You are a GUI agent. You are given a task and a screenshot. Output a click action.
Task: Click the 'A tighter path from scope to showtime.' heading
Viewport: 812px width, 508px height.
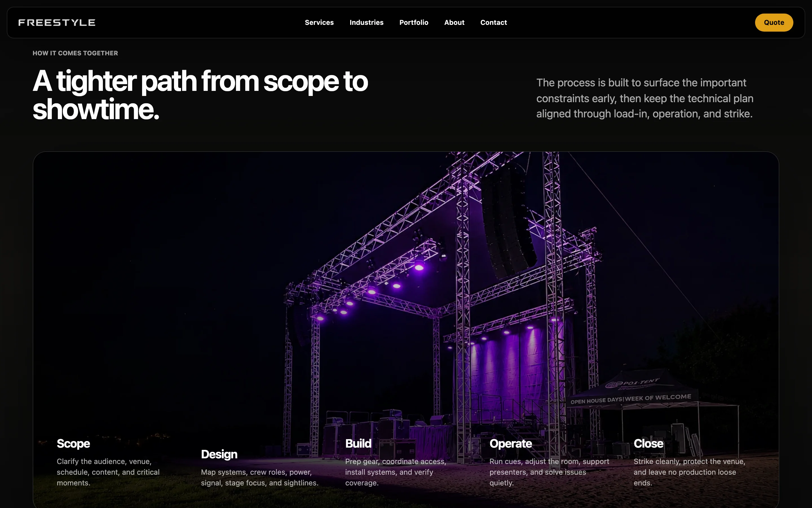tap(200, 95)
